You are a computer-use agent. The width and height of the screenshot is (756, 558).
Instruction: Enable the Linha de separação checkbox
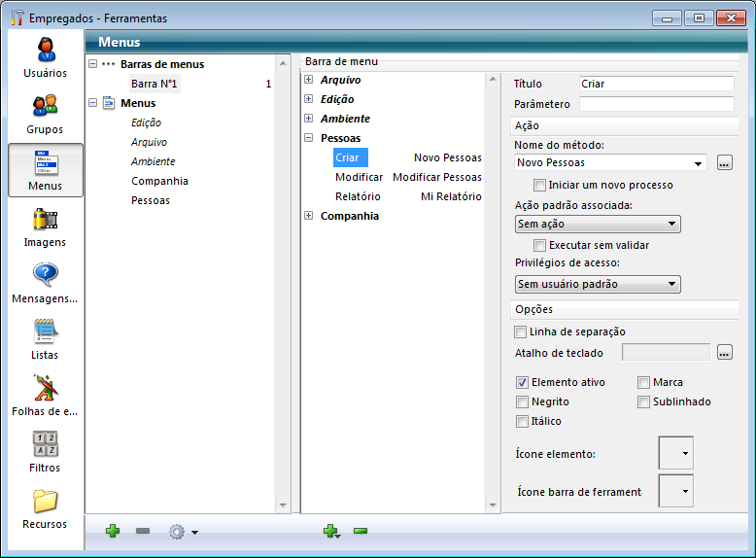pos(522,332)
